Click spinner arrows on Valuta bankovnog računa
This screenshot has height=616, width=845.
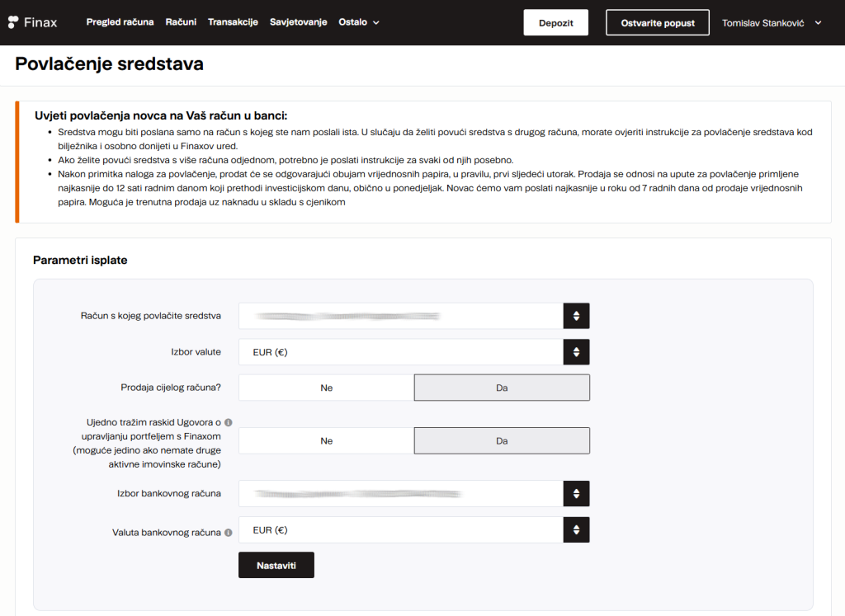(x=576, y=530)
